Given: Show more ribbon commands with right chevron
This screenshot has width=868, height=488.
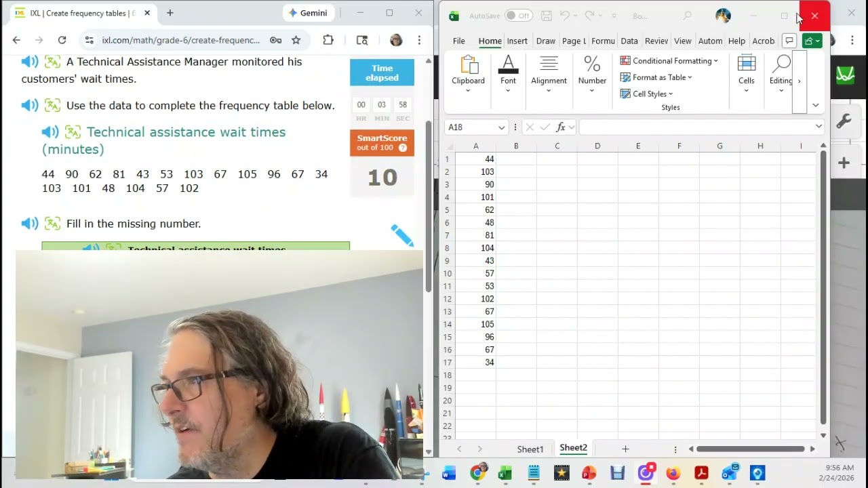Looking at the screenshot, I should coord(799,81).
